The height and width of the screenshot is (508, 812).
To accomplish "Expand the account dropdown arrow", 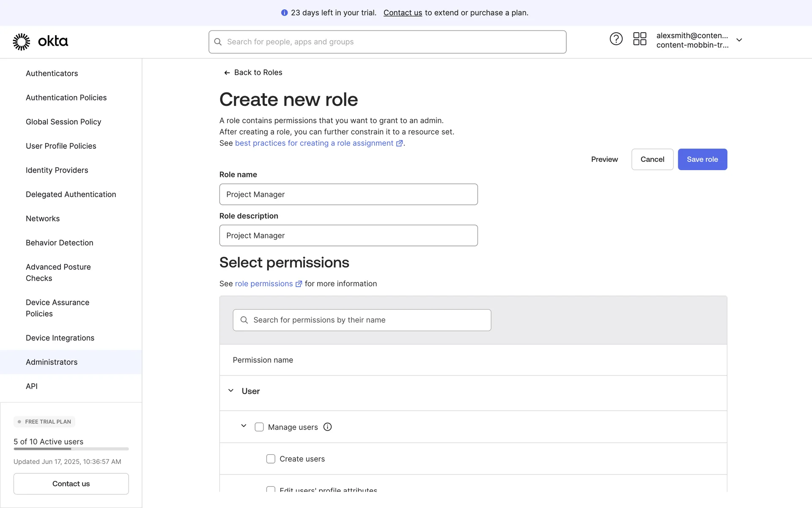I will click(739, 40).
